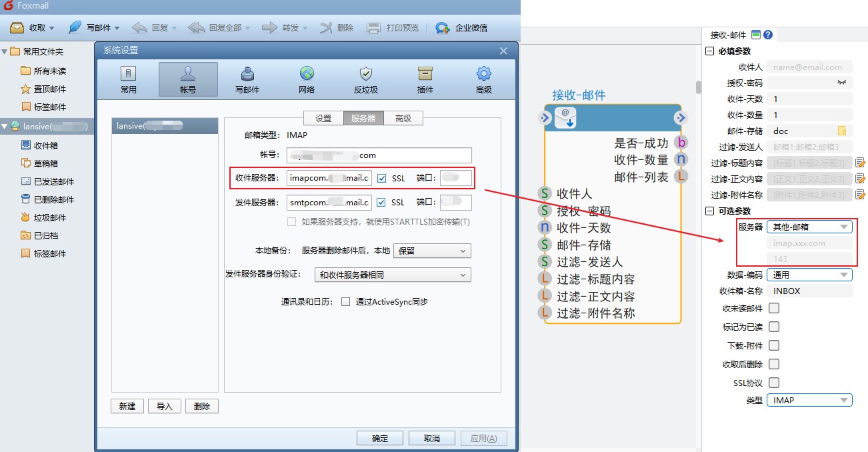Click the blue help question-mark icon
The height and width of the screenshot is (452, 868).
(768, 35)
